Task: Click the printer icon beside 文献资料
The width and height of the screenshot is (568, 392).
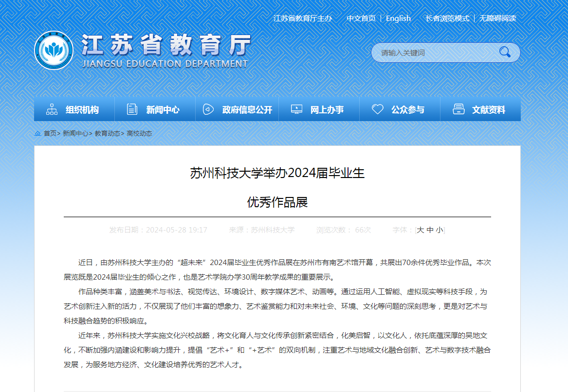Action: [458, 109]
